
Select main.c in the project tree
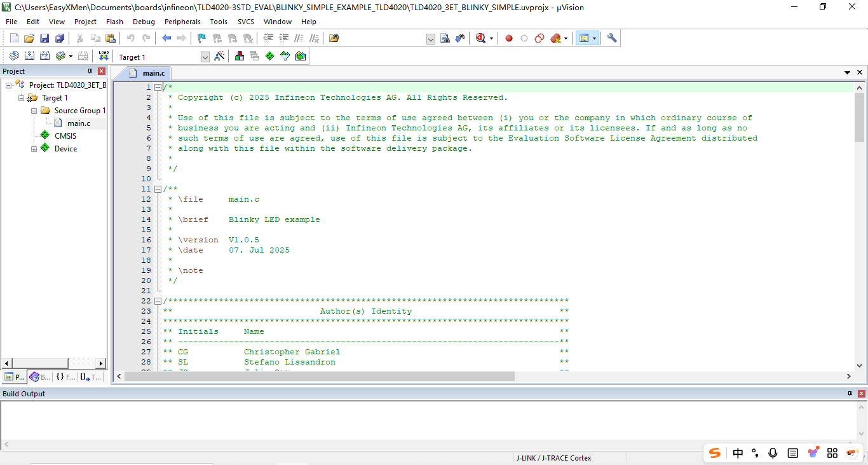point(79,123)
